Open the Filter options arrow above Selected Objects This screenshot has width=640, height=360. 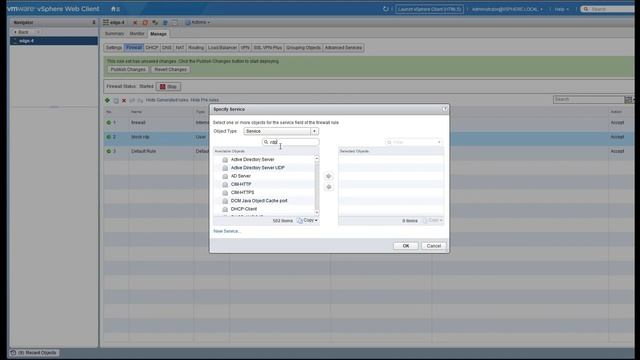tap(439, 142)
